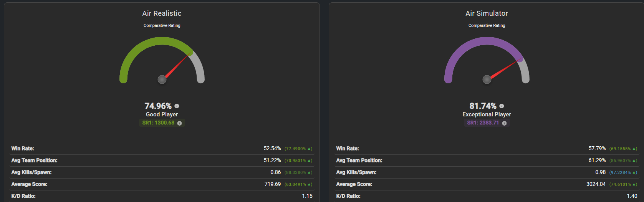This screenshot has height=202, width=644.
Task: Click the green SR1: 1300.68 badge
Action: [158, 123]
